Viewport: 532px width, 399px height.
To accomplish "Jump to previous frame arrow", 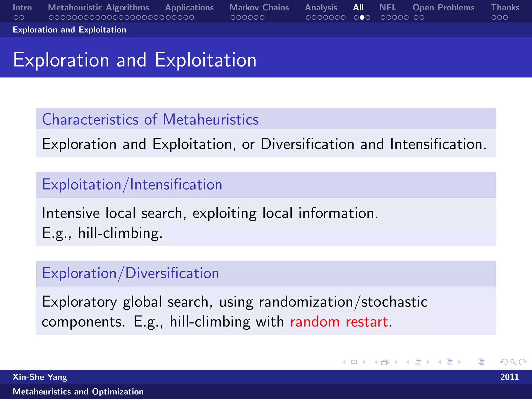I will (376, 362).
